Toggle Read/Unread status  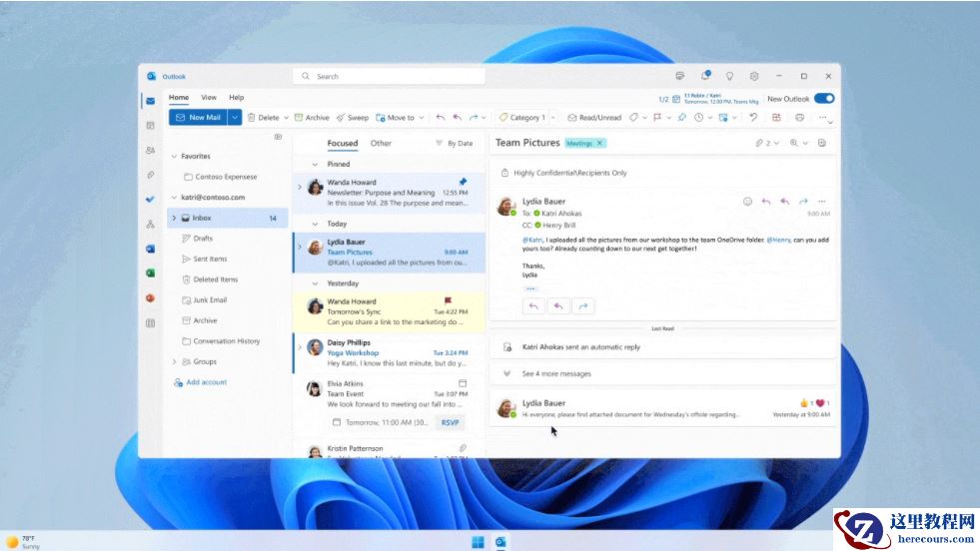[594, 118]
